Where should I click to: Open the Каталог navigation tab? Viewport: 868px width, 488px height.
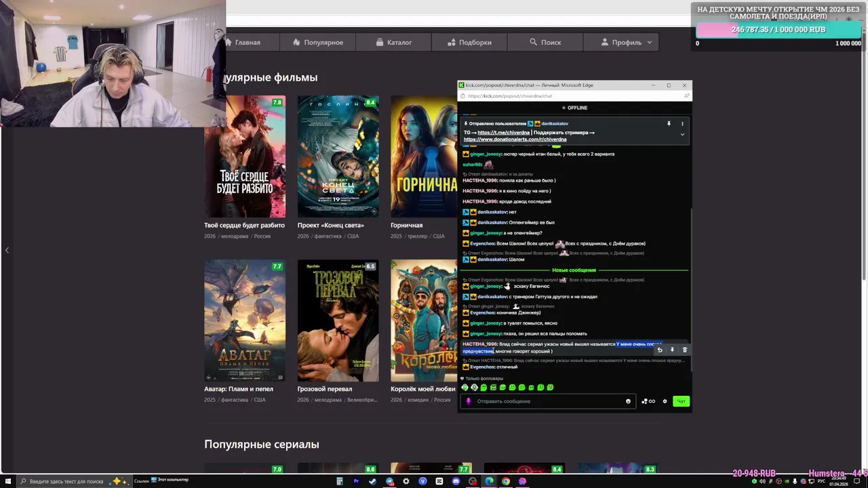tap(394, 42)
